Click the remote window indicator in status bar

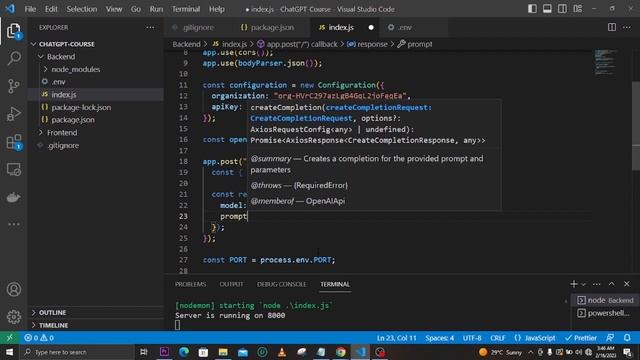point(9,338)
